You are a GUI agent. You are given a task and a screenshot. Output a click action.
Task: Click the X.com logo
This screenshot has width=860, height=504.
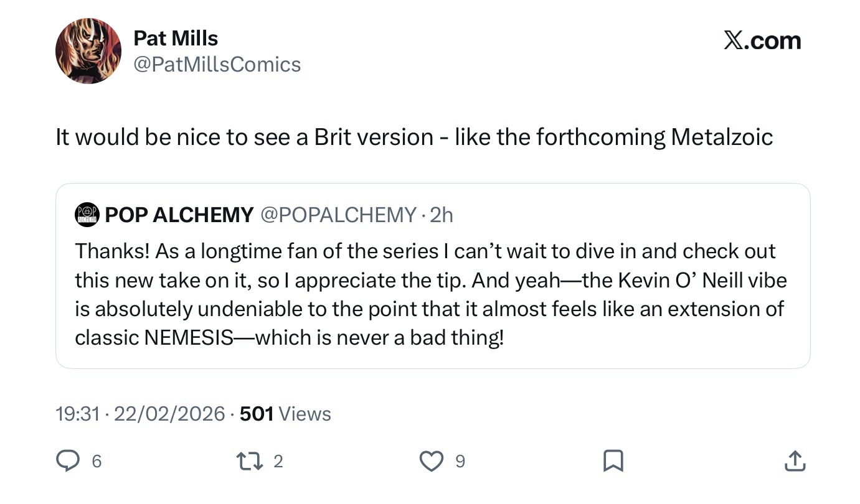(762, 41)
